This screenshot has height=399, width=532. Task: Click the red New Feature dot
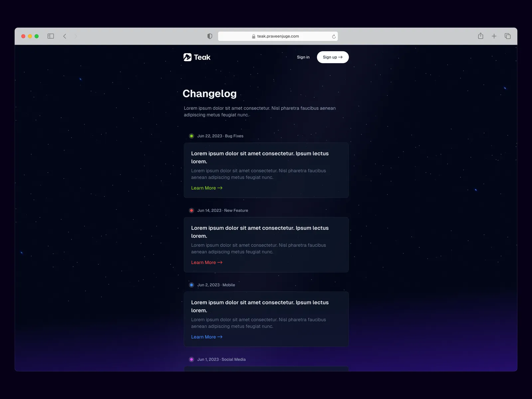(x=192, y=210)
